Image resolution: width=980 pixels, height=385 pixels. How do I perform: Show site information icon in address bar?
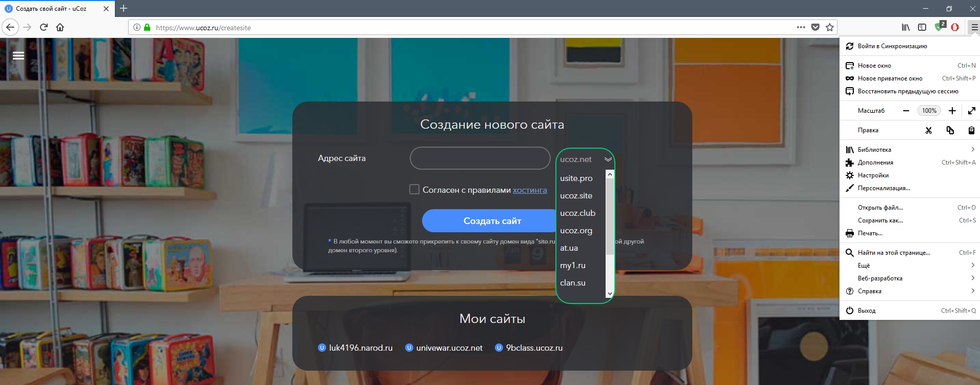(x=137, y=27)
